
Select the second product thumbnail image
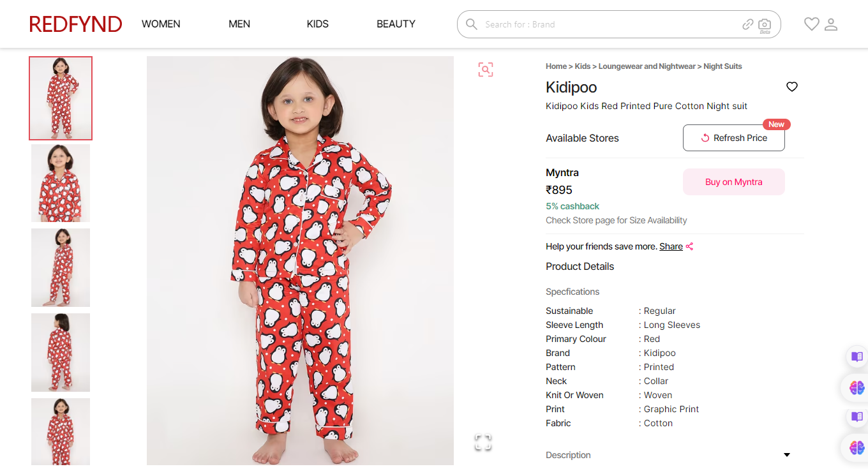coord(61,183)
